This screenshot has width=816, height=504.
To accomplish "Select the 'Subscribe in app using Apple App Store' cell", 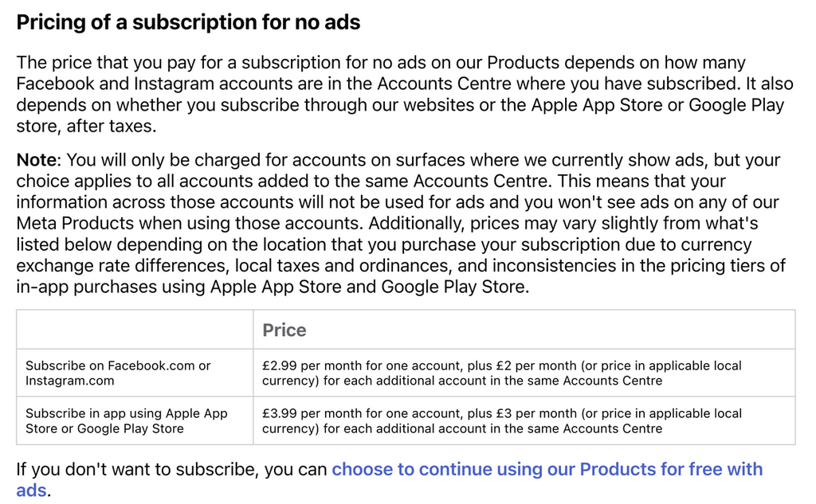I will tap(134, 420).
